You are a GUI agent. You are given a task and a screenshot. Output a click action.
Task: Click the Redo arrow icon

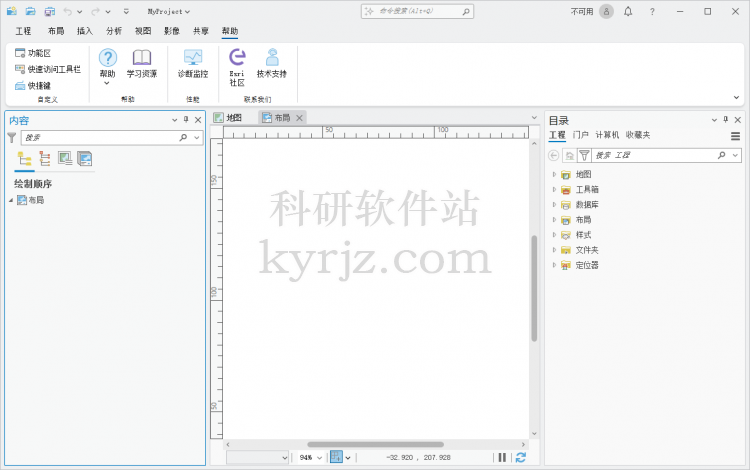(x=96, y=11)
